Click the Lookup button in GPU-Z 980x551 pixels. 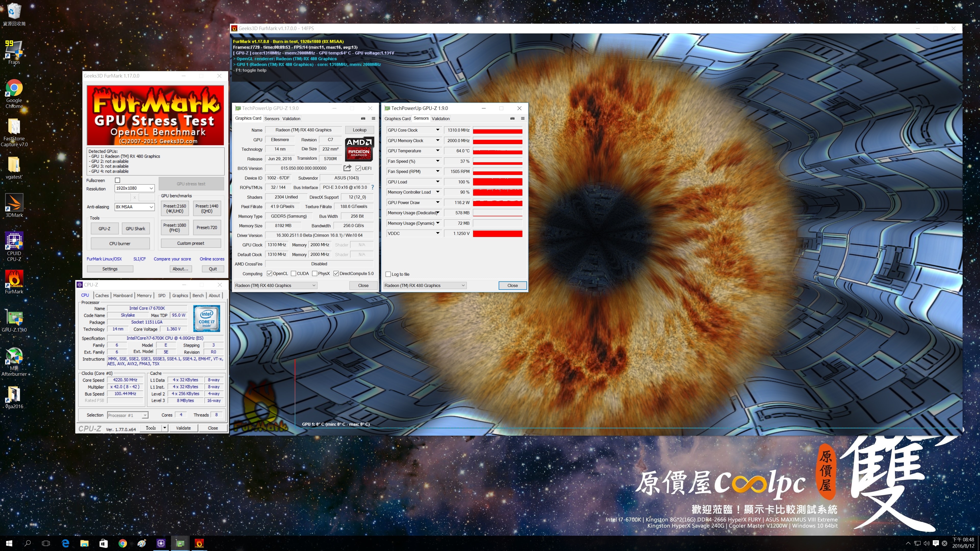pyautogui.click(x=360, y=130)
